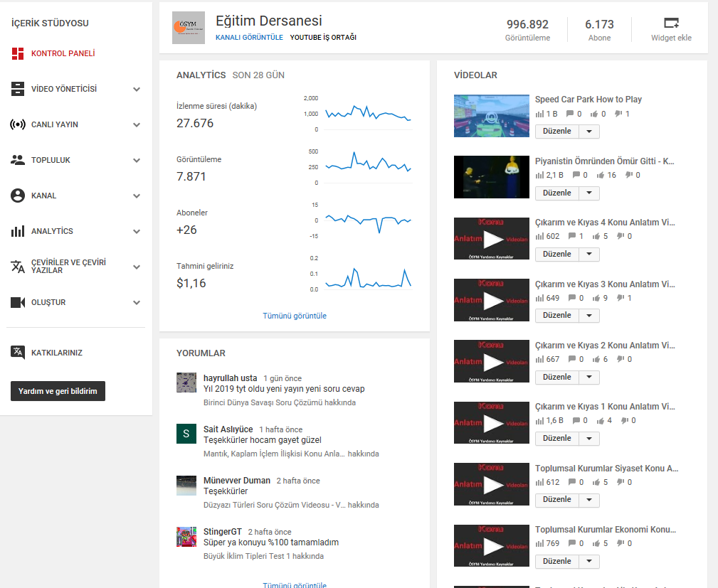Click the Oluştur camera icon
The image size is (718, 588).
(x=17, y=302)
